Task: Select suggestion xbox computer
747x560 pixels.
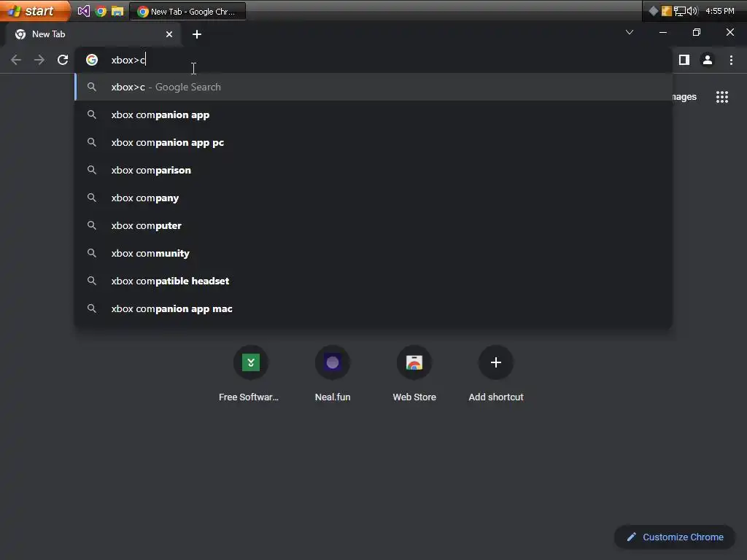Action: (x=373, y=225)
